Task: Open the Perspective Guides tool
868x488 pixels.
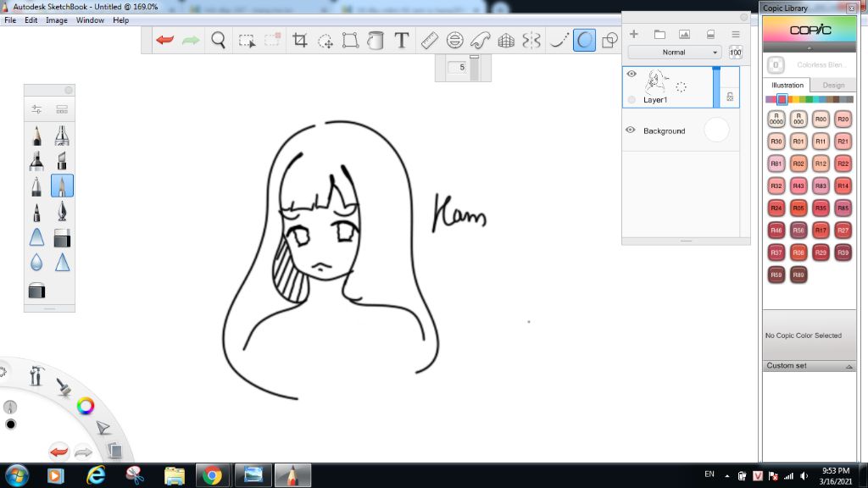Action: [x=506, y=41]
